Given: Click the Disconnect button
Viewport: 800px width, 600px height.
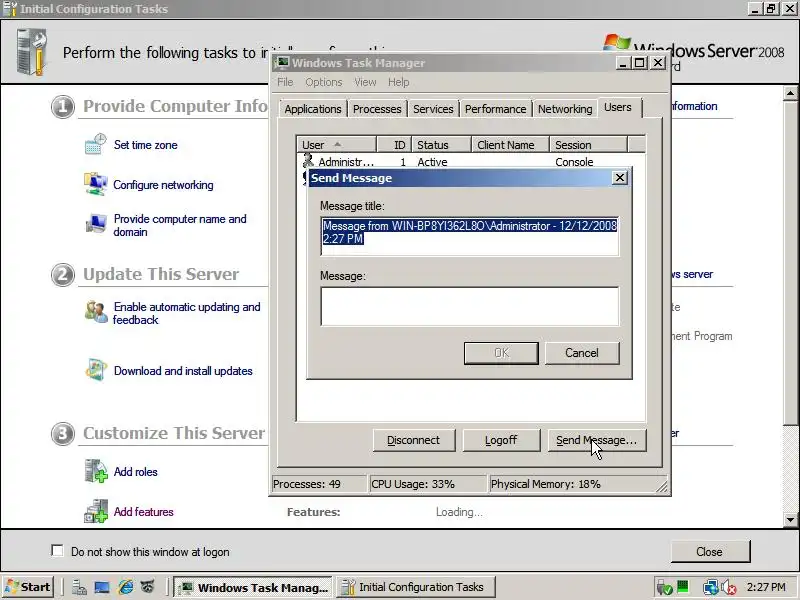Looking at the screenshot, I should click(x=414, y=440).
